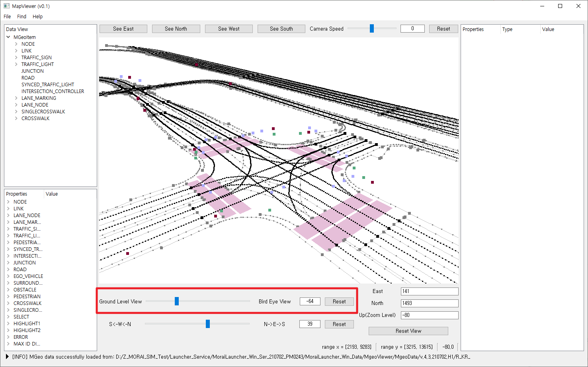Screen dimensions: 588x367
Task: Click the Camera Speed slider handle
Action: pos(372,28)
